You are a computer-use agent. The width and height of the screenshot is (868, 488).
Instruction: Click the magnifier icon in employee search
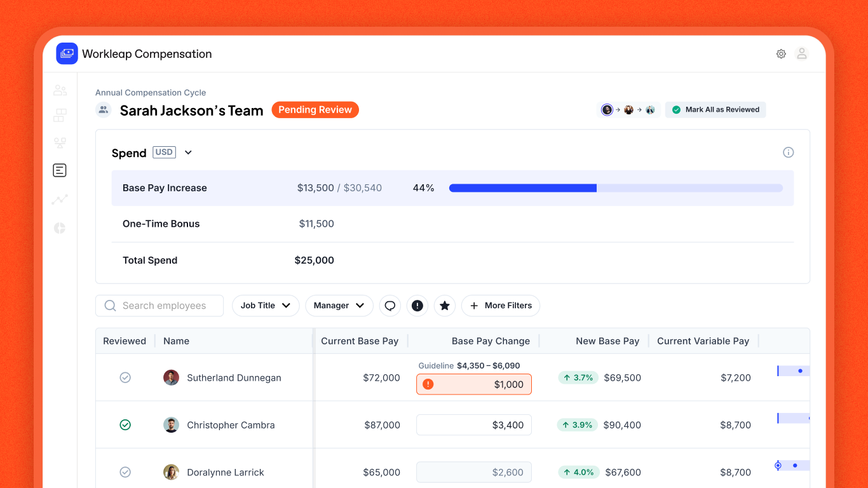point(111,306)
